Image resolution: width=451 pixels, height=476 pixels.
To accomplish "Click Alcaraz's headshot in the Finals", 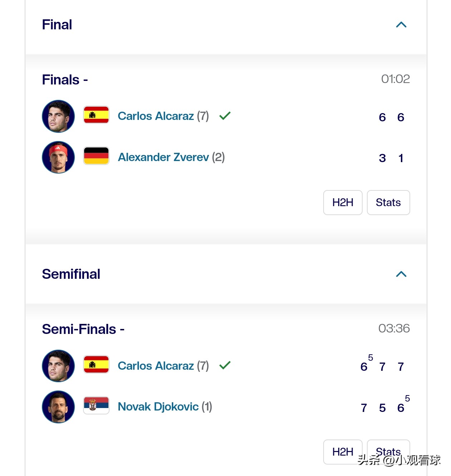I will [58, 116].
